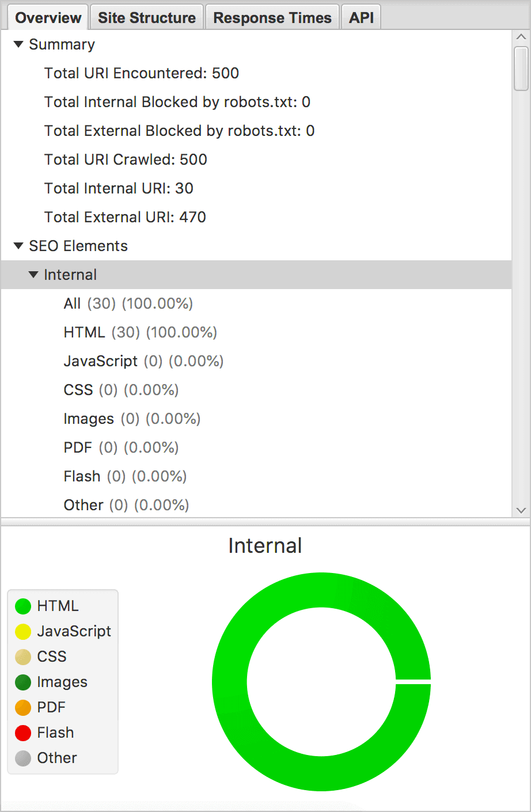Click the green HTML legend dot

[23, 606]
